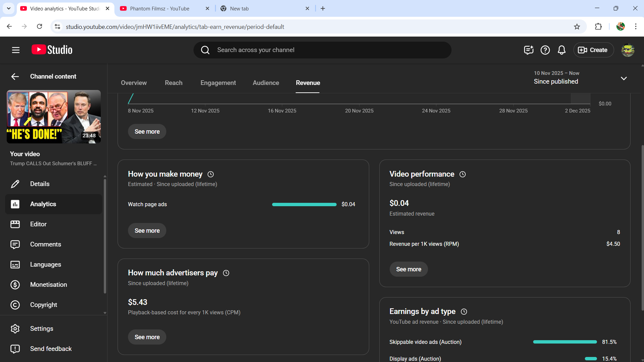The width and height of the screenshot is (644, 362).
Task: Click the clock icon beside Video performance
Action: click(x=463, y=174)
